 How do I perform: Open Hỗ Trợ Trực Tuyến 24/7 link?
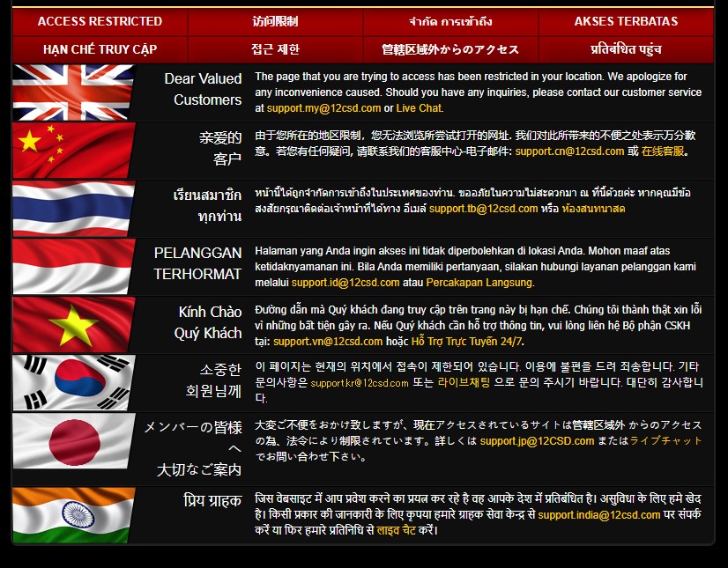tap(466, 341)
